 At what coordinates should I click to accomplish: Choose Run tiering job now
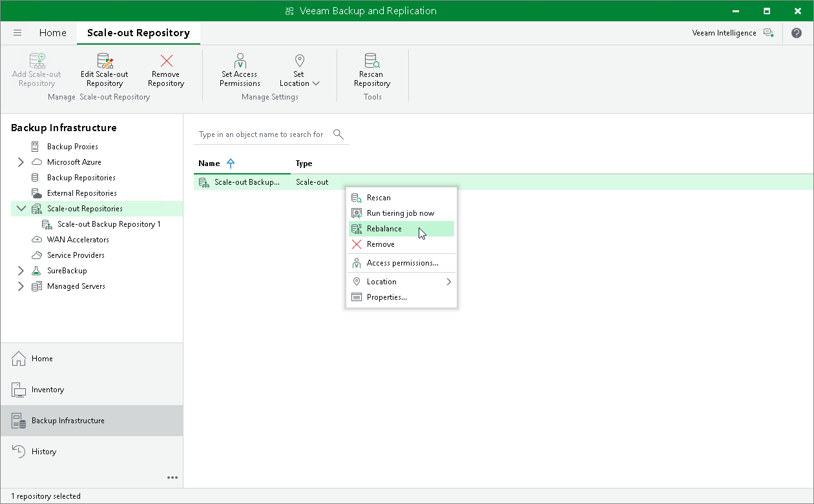401,213
